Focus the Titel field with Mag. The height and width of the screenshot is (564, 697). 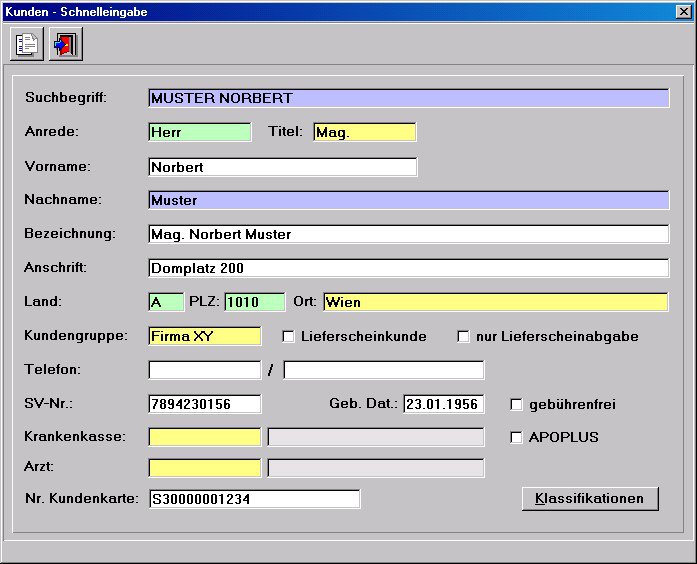click(x=365, y=132)
